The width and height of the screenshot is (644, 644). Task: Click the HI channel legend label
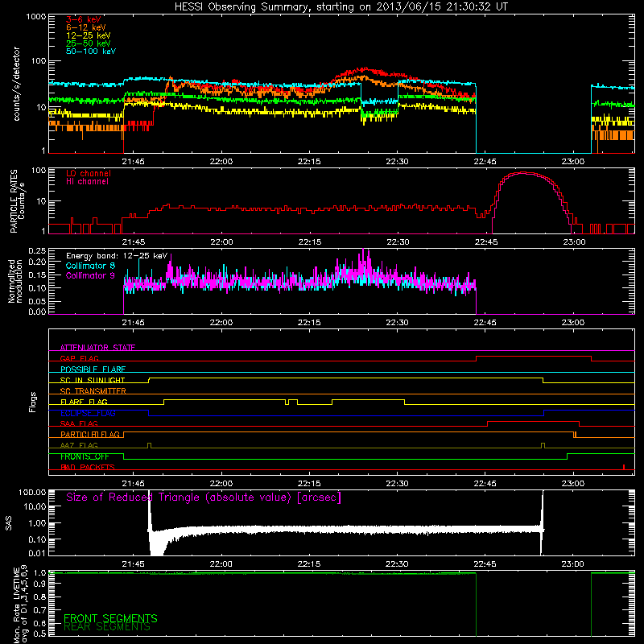[x=87, y=182]
